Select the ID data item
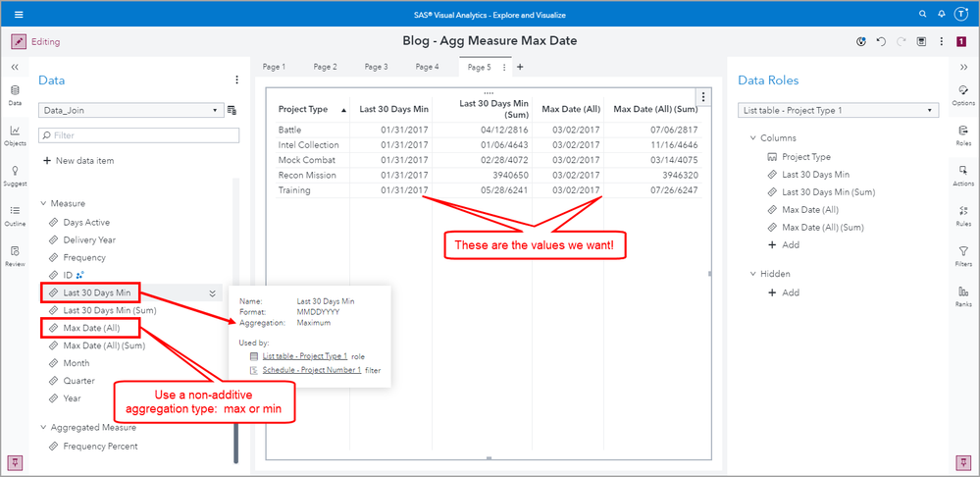Viewport: 980px width, 477px height. click(68, 275)
